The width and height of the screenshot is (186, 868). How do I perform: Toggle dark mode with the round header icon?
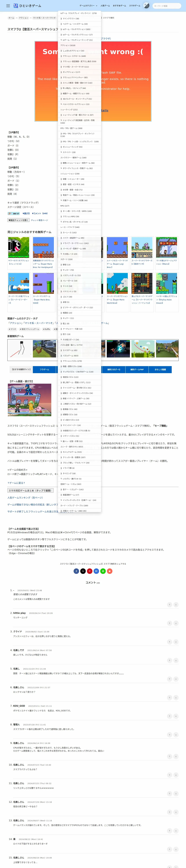coord(146,5)
